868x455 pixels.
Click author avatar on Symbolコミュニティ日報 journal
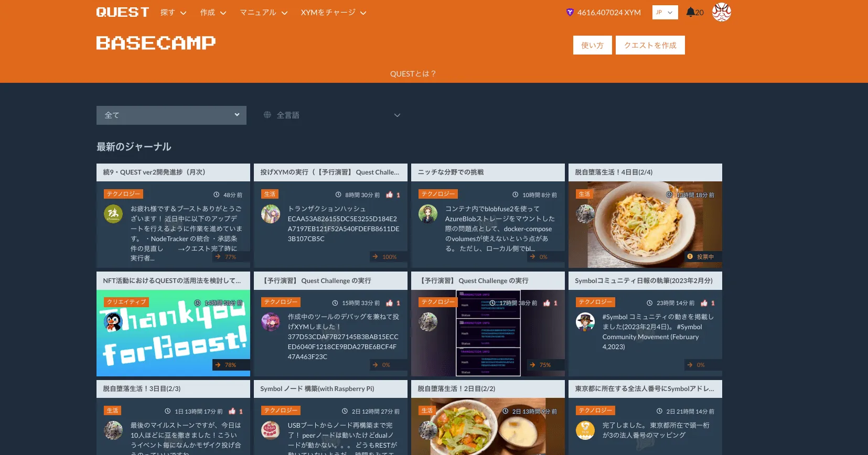[585, 322]
